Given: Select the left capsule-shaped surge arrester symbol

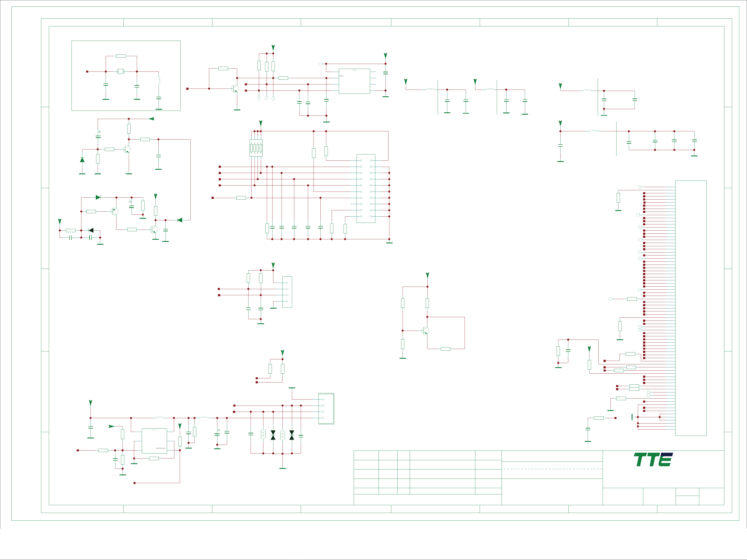Looking at the screenshot, I should pos(263,435).
